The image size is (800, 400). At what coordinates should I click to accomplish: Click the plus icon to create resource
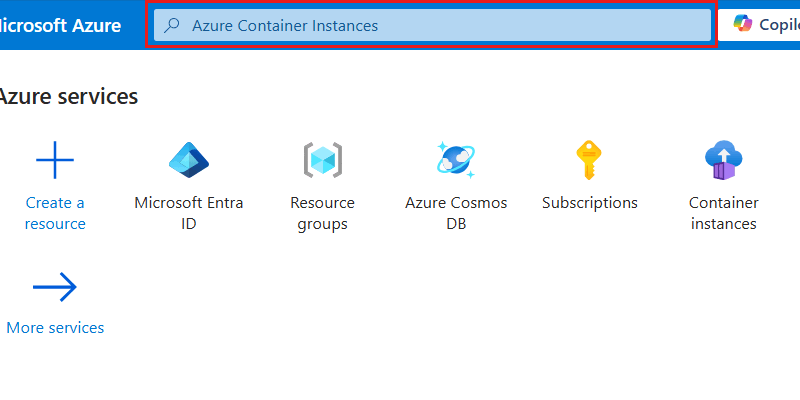[55, 159]
